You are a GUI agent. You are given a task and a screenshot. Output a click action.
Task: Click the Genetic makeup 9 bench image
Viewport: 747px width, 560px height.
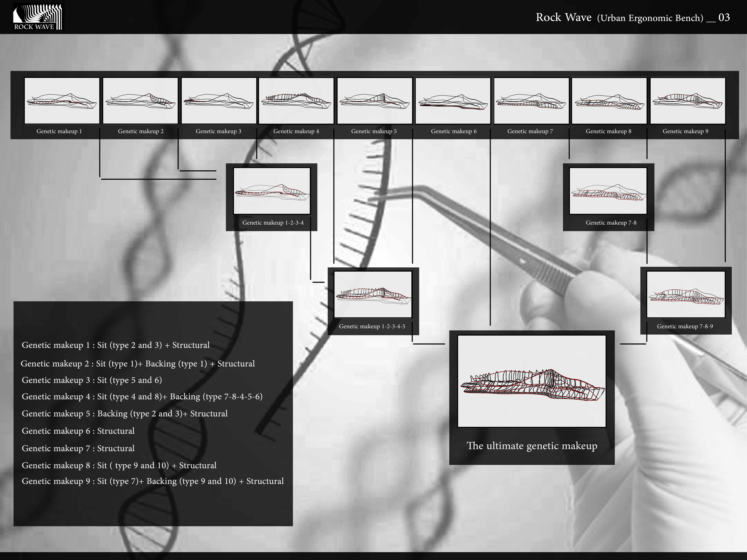[x=688, y=101]
